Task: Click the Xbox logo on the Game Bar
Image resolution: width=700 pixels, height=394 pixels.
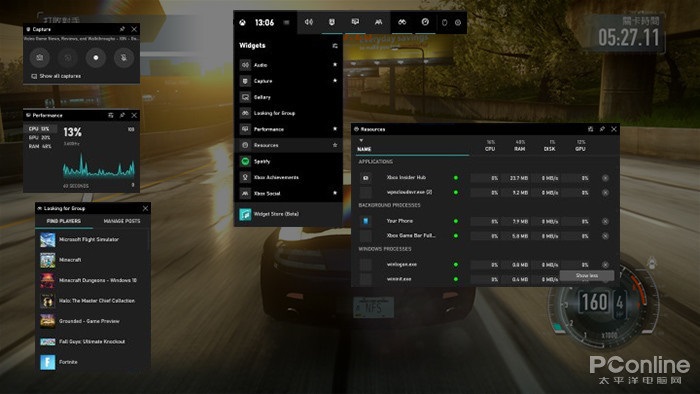Action: click(242, 22)
